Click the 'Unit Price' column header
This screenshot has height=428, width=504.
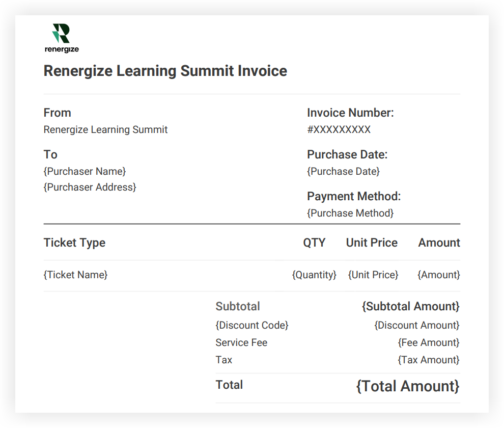[x=372, y=243]
